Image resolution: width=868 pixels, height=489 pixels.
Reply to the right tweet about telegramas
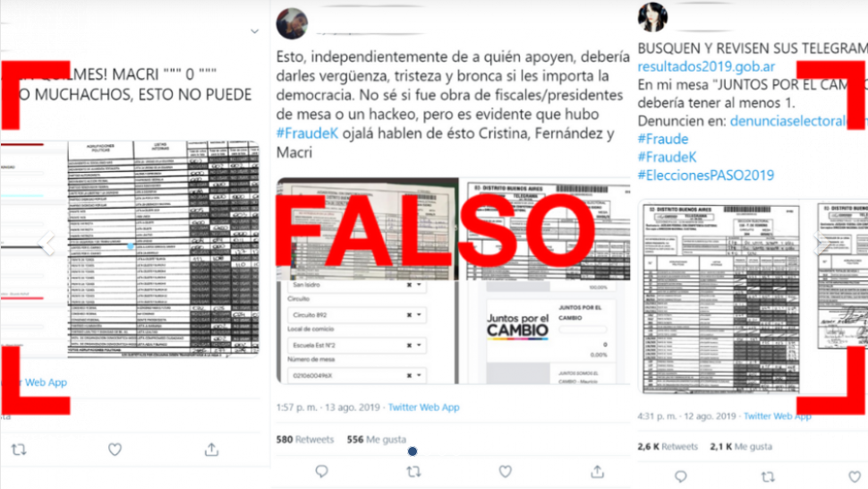(x=681, y=476)
